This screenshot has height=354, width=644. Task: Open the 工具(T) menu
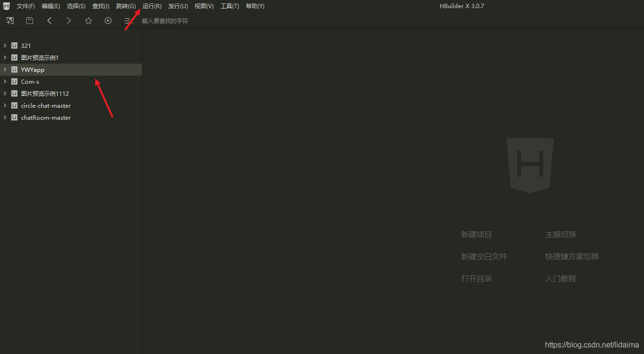point(230,6)
